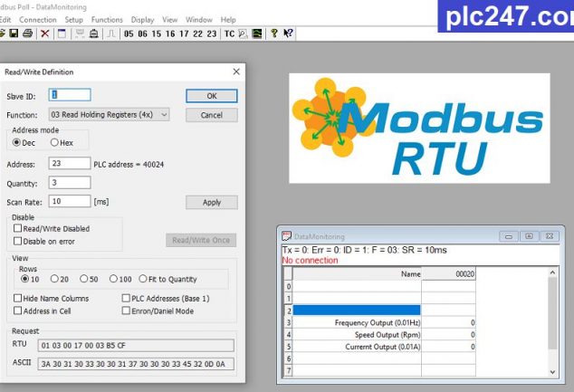Click function 06 write single register
This screenshot has height=392, width=574.
[142, 34]
